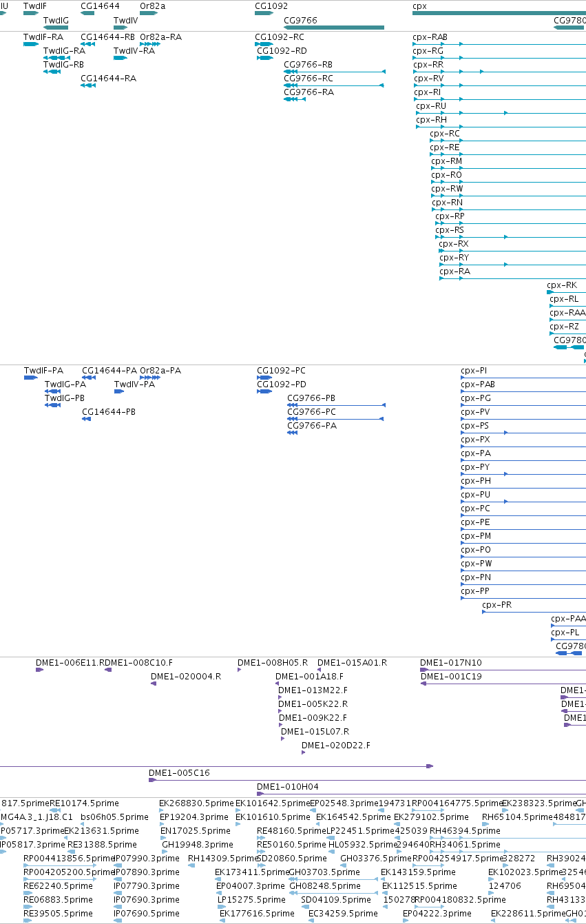Select the cpx gene label
The image size is (586, 924).
click(419, 6)
